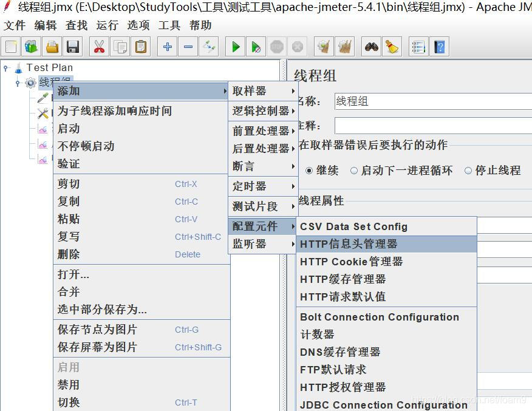Click Start no pauses icon
Screen dimensions: 532x411
click(x=256, y=47)
